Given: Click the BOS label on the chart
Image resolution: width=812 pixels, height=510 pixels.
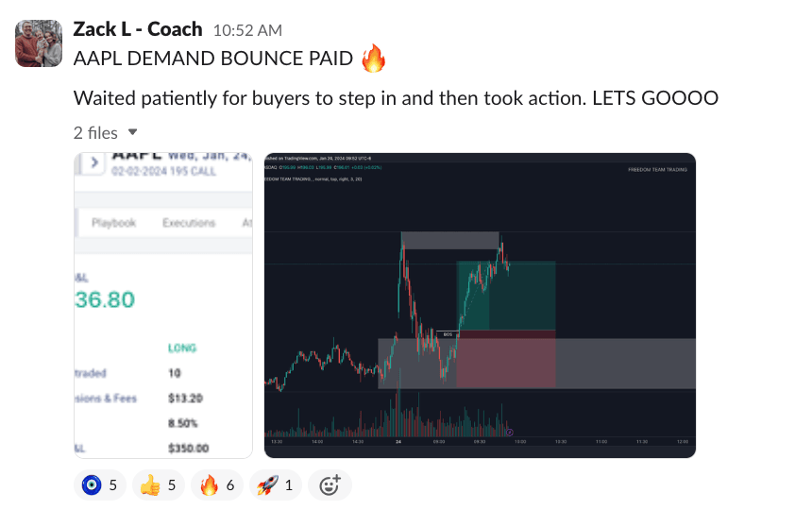Looking at the screenshot, I should click(448, 334).
